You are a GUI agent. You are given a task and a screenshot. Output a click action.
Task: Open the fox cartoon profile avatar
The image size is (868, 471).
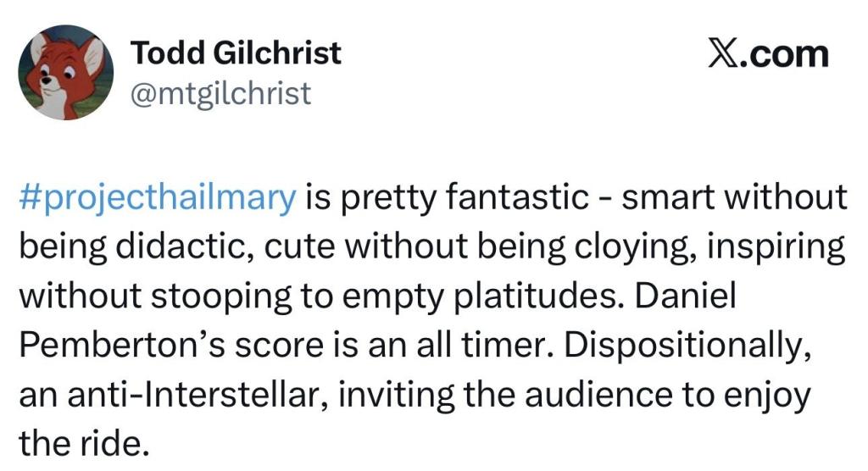[x=65, y=72]
